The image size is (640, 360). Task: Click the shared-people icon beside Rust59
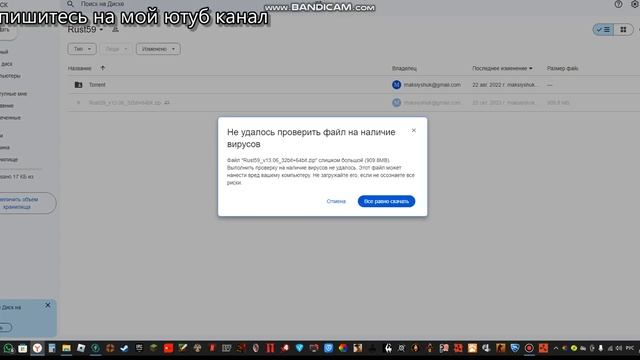(116, 29)
